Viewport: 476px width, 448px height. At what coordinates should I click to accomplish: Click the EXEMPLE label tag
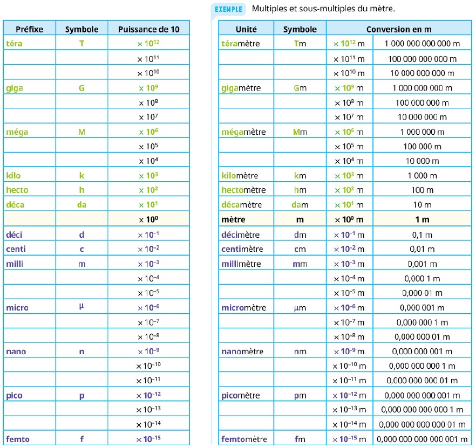coord(229,9)
